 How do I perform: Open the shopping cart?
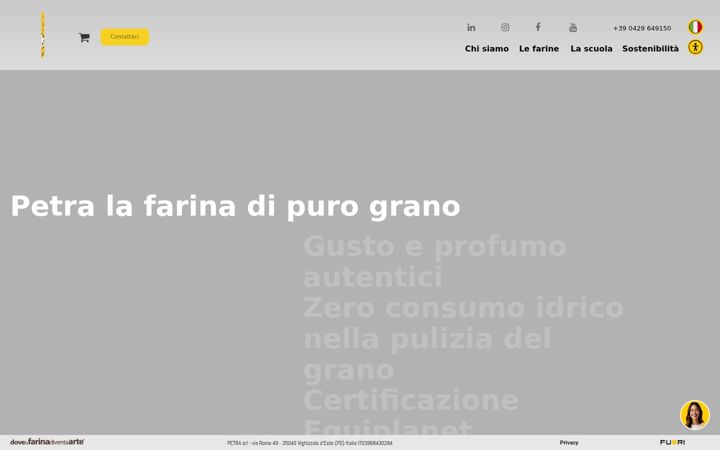[84, 38]
